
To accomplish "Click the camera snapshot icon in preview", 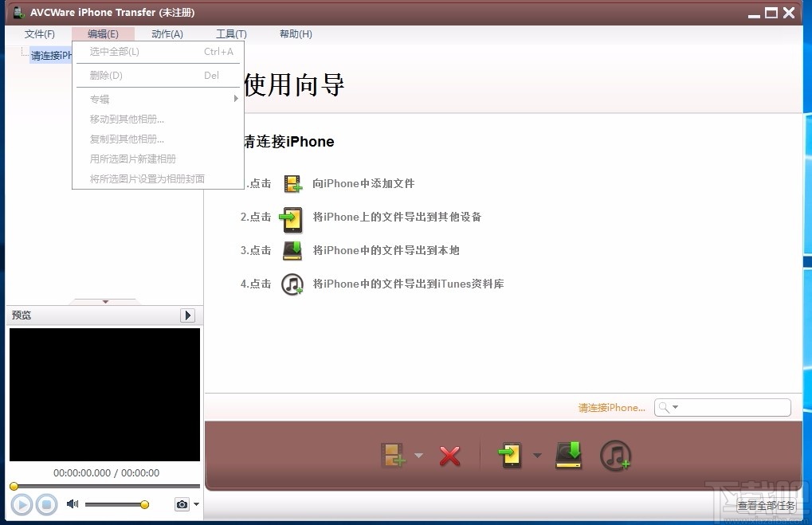I will tap(181, 503).
